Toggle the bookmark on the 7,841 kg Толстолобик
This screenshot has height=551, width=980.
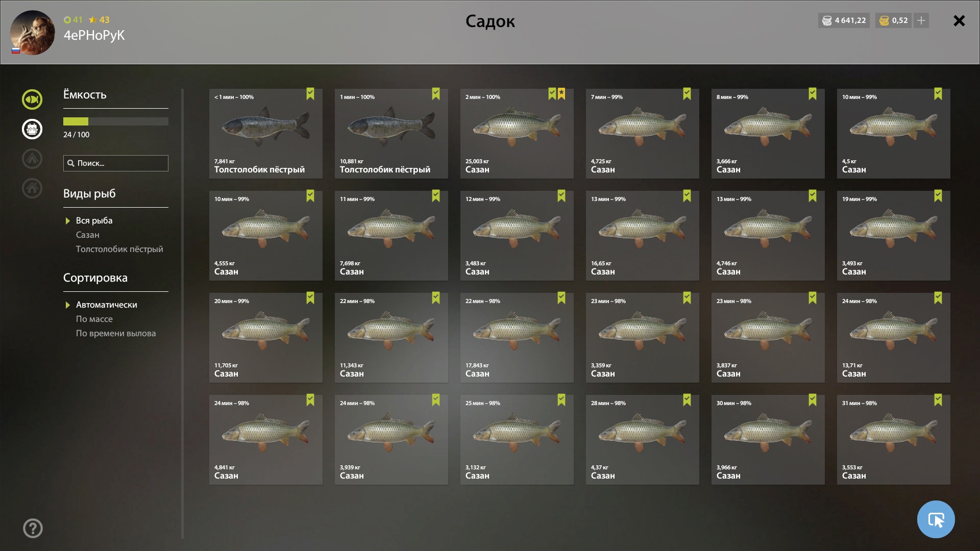pyautogui.click(x=310, y=94)
